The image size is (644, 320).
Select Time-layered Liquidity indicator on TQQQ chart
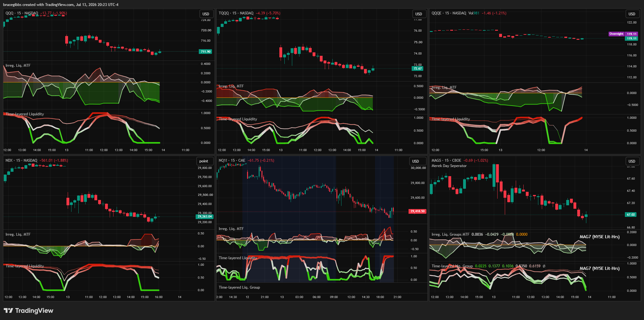click(x=238, y=119)
